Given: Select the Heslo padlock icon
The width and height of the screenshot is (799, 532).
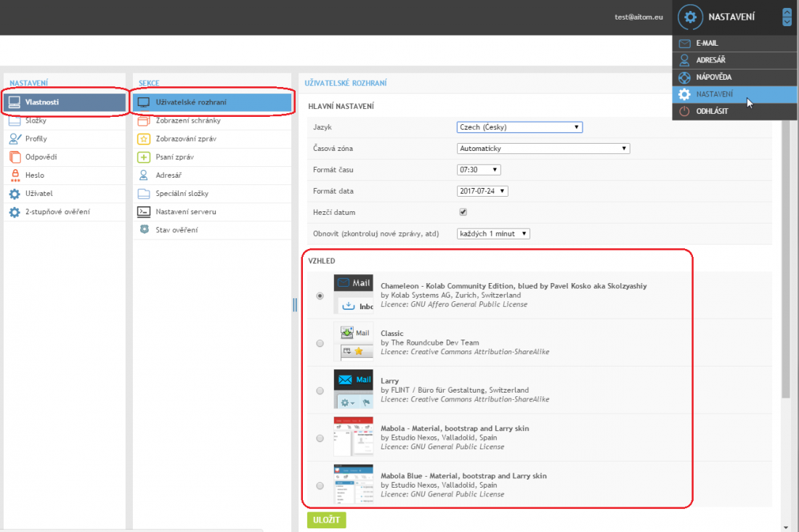Looking at the screenshot, I should click(15, 175).
